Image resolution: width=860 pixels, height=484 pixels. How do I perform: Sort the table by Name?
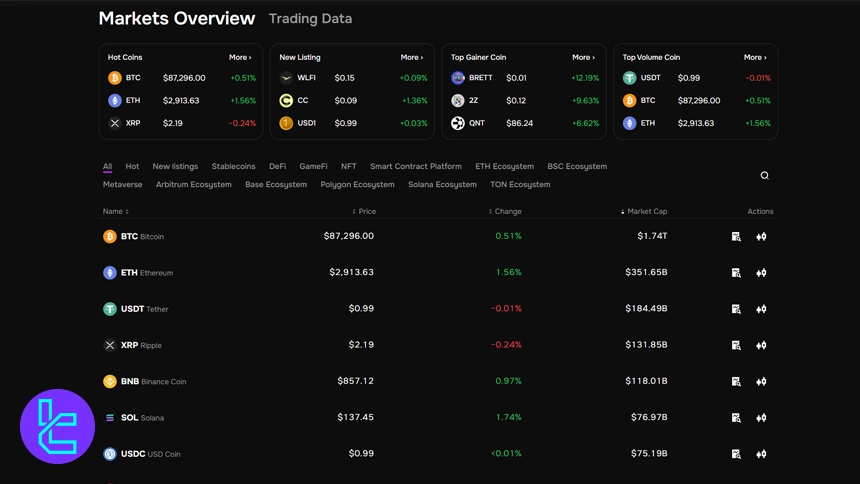pos(115,211)
